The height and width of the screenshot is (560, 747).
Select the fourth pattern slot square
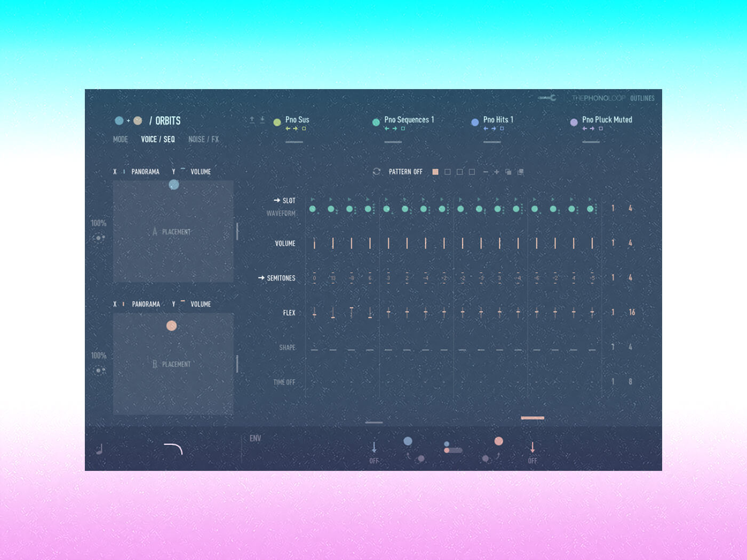[x=472, y=172]
